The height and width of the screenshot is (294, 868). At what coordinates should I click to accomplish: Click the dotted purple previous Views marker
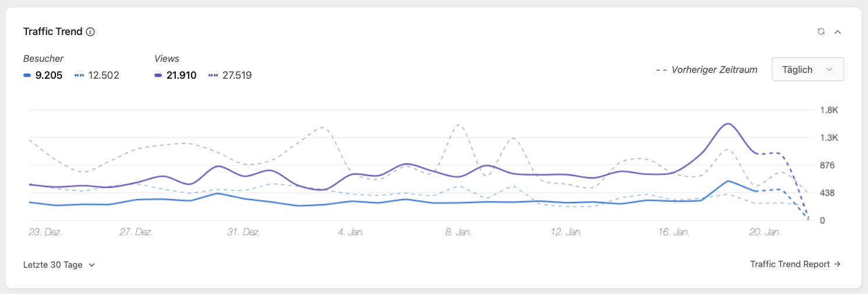(213, 75)
